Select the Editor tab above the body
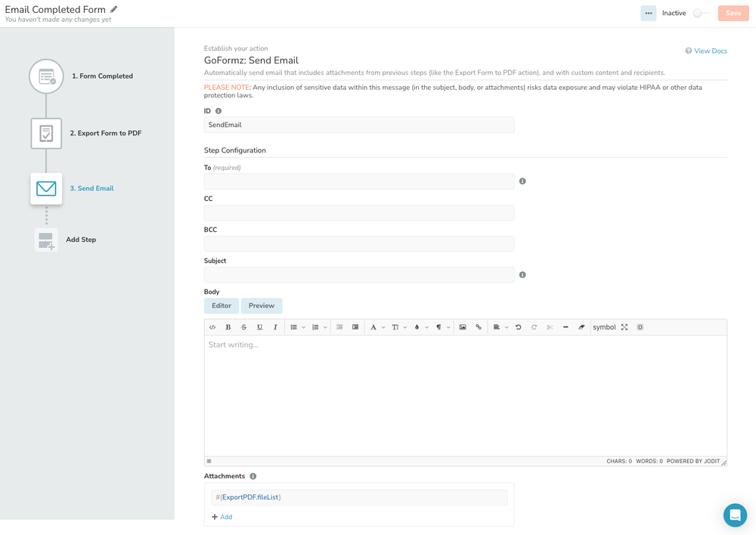This screenshot has width=756, height=535. point(221,305)
